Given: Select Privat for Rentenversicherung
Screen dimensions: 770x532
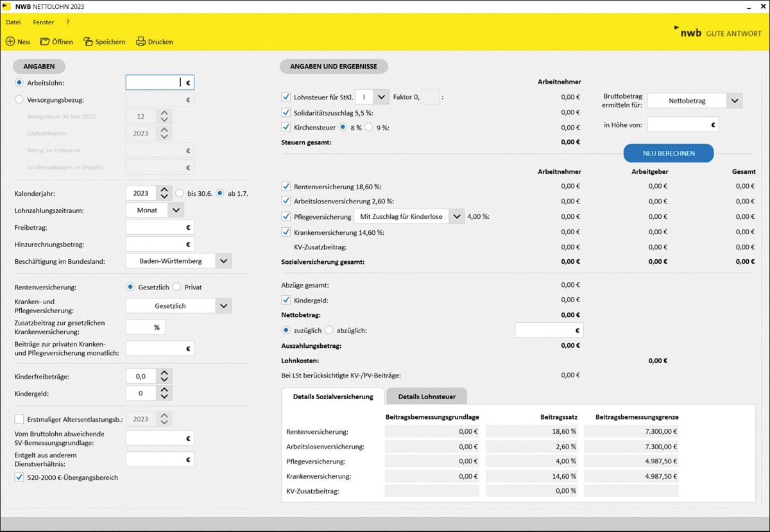Looking at the screenshot, I should [178, 287].
